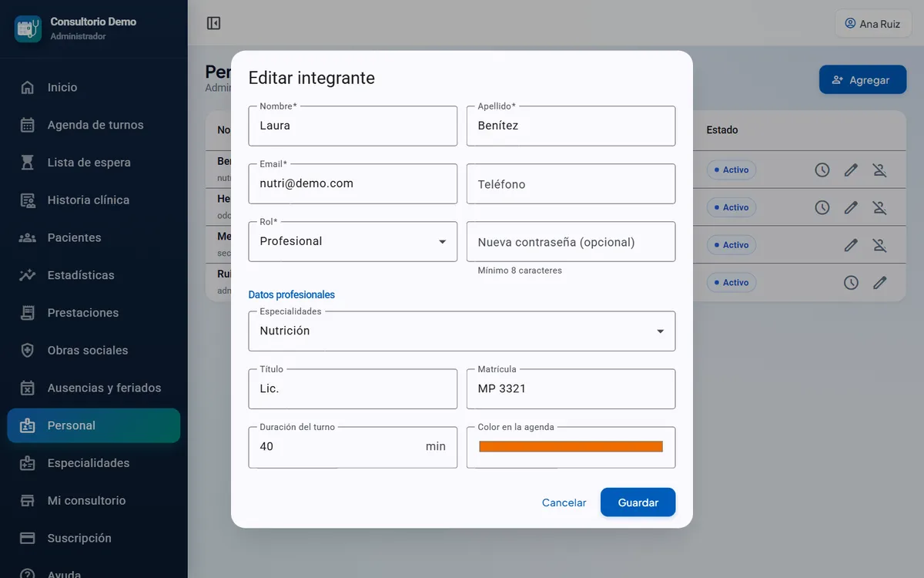Click the Consultorio Demo logo icon

[28, 29]
